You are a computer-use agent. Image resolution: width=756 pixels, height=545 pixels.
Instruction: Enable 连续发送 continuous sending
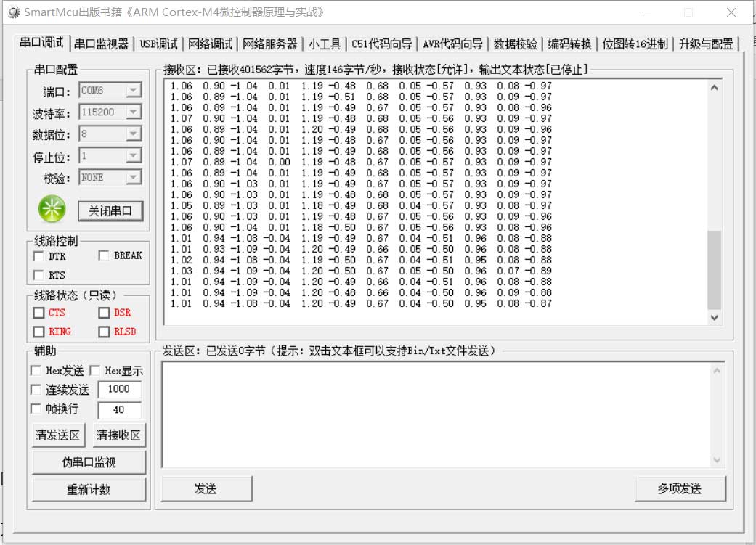point(36,390)
